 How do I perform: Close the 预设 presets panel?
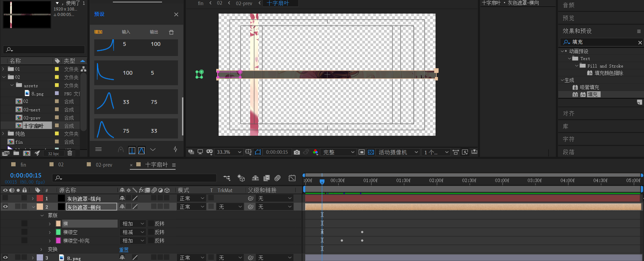click(x=176, y=14)
